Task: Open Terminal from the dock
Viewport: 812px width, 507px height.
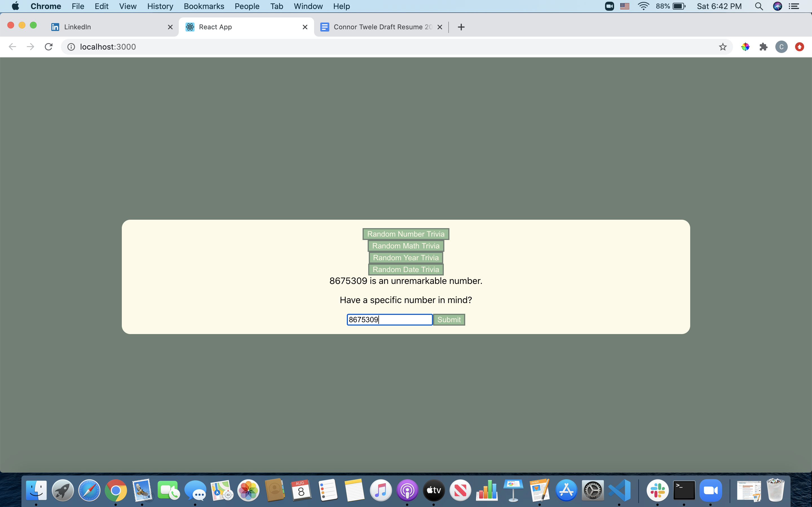Action: coord(684,490)
